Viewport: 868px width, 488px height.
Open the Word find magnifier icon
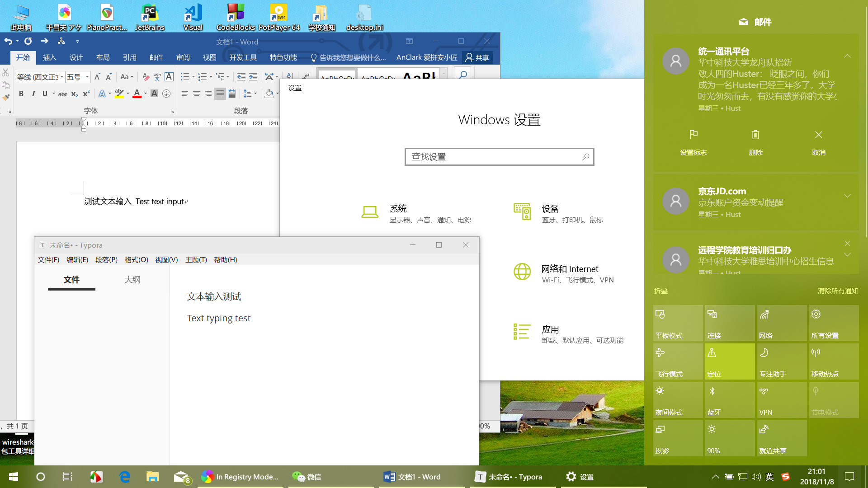[462, 75]
